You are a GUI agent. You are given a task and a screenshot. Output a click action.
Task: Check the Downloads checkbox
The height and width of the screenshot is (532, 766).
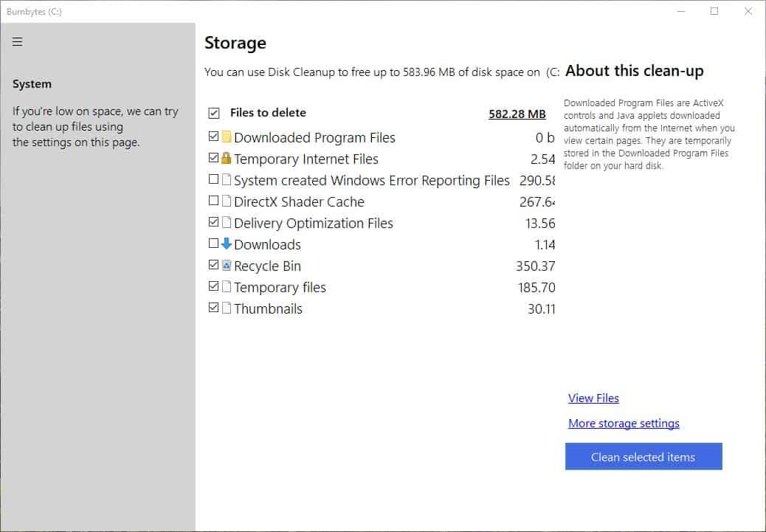(213, 243)
